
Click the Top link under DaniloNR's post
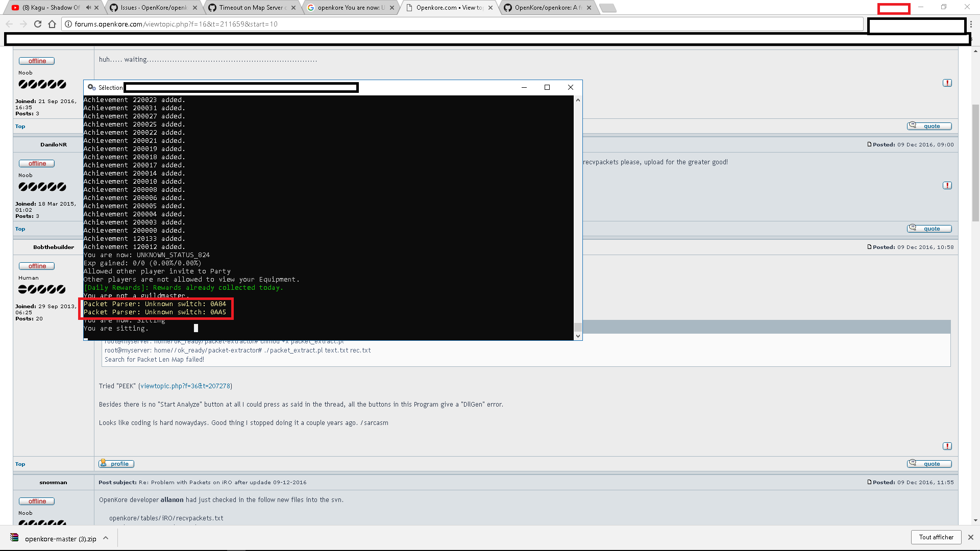point(20,229)
